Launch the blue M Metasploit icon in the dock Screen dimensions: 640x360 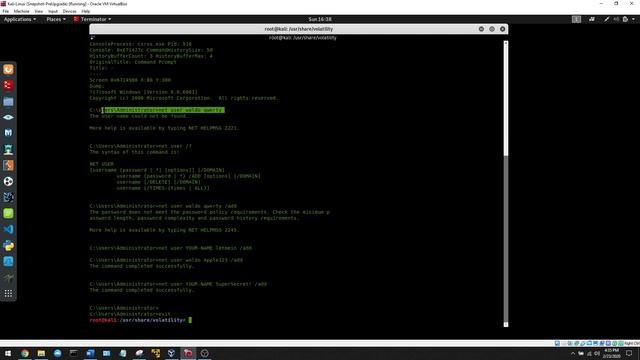click(x=8, y=133)
